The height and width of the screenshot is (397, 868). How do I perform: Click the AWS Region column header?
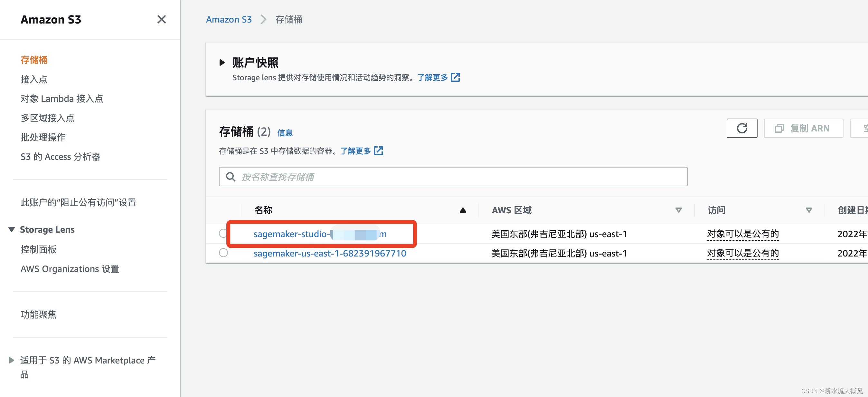511,210
